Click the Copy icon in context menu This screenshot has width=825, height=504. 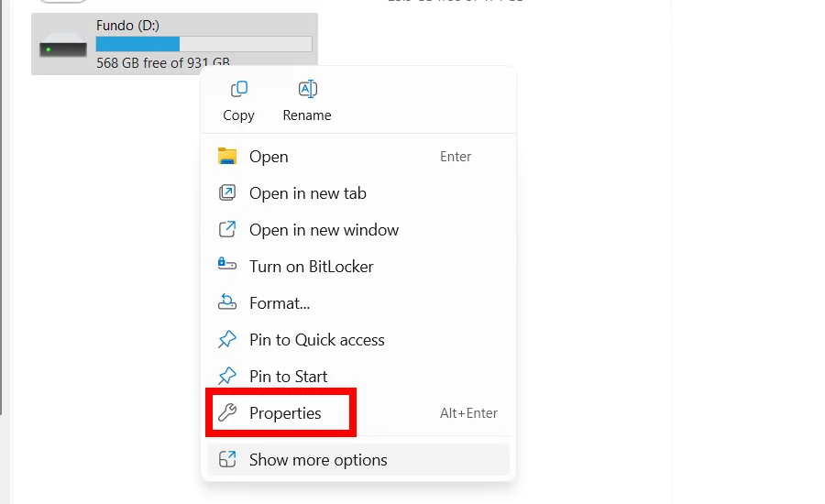click(238, 90)
